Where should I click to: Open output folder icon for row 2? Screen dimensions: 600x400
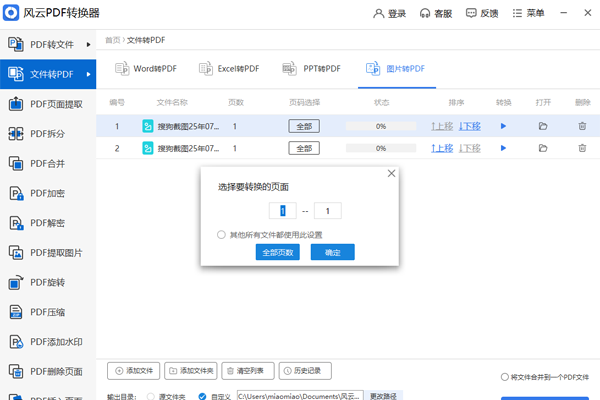point(543,148)
